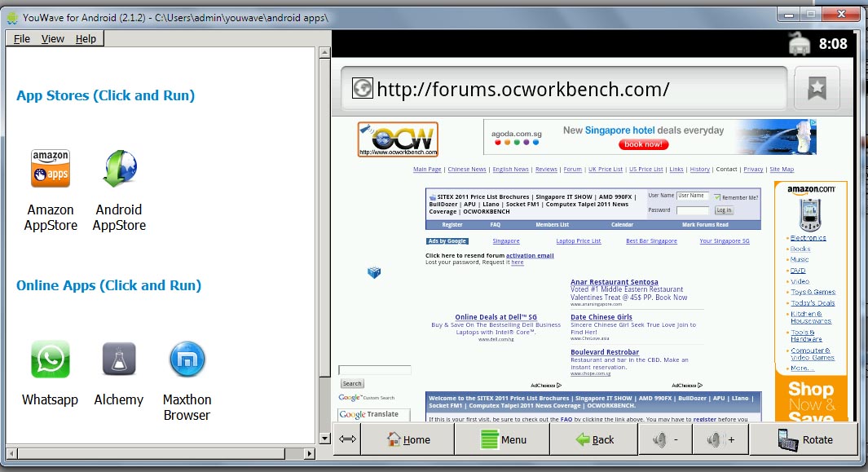Focus the URL address bar

[x=563, y=89]
